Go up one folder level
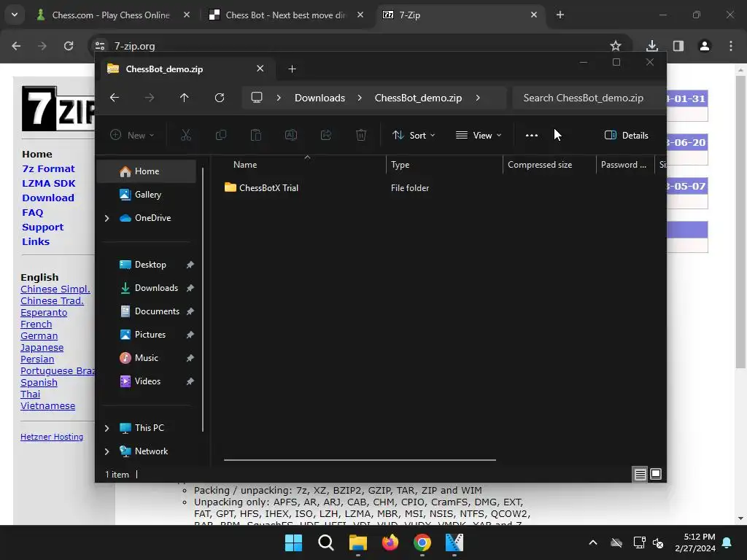The width and height of the screenshot is (747, 560). coord(185,98)
